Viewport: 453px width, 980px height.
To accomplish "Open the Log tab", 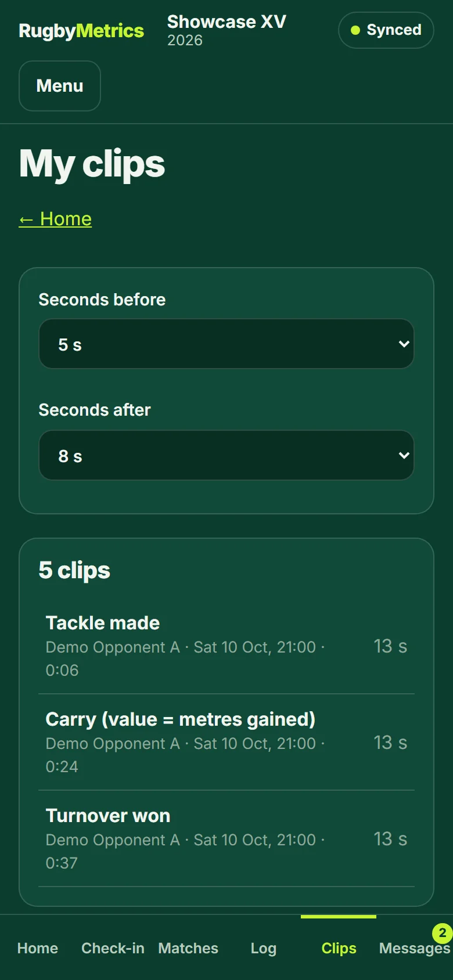I will pyautogui.click(x=264, y=948).
